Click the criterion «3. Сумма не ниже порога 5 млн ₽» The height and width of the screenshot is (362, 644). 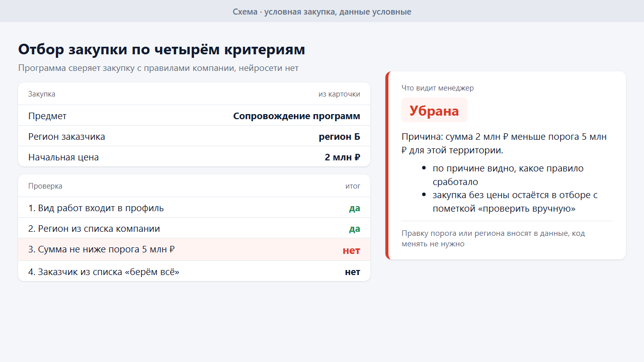tap(102, 249)
